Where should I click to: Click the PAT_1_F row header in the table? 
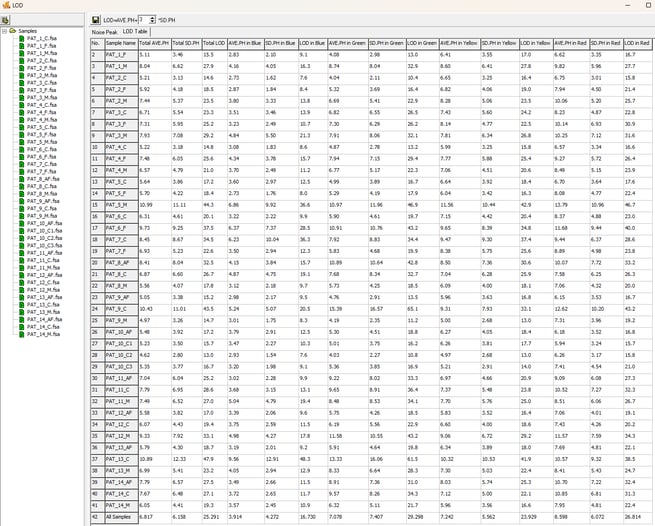click(x=121, y=55)
